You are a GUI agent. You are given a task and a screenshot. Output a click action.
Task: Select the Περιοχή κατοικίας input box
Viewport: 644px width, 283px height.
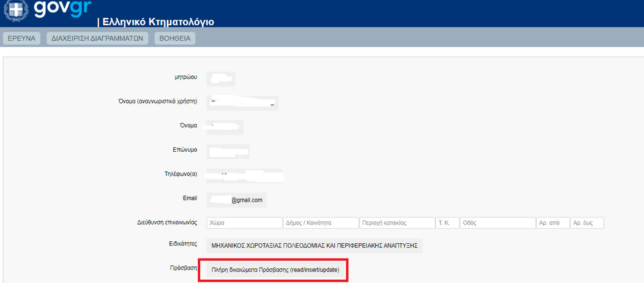[x=397, y=223]
